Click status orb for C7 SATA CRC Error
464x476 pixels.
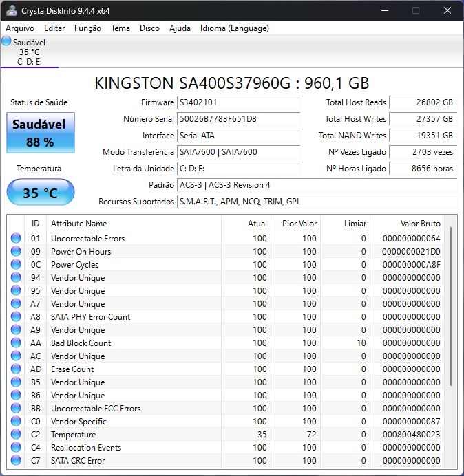pyautogui.click(x=16, y=460)
